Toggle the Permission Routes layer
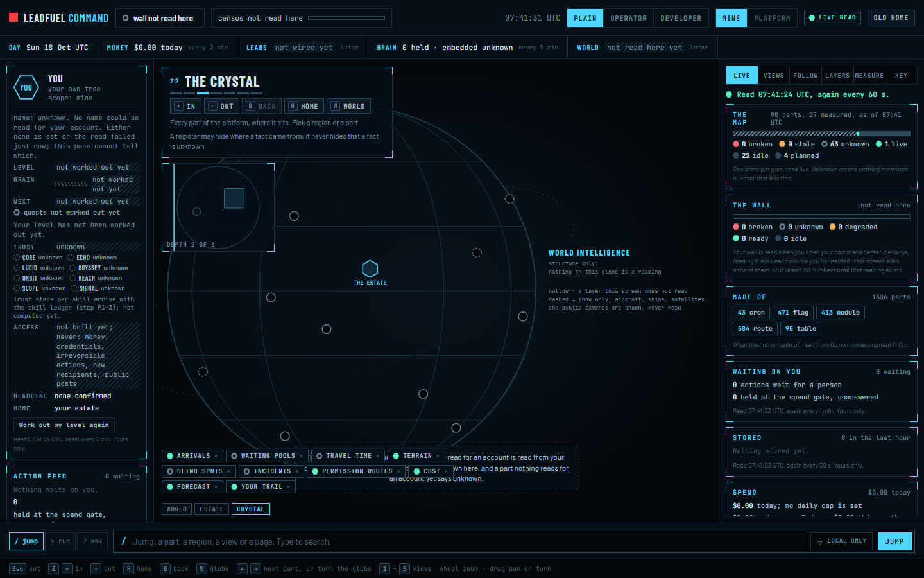924x578 pixels. [356, 471]
